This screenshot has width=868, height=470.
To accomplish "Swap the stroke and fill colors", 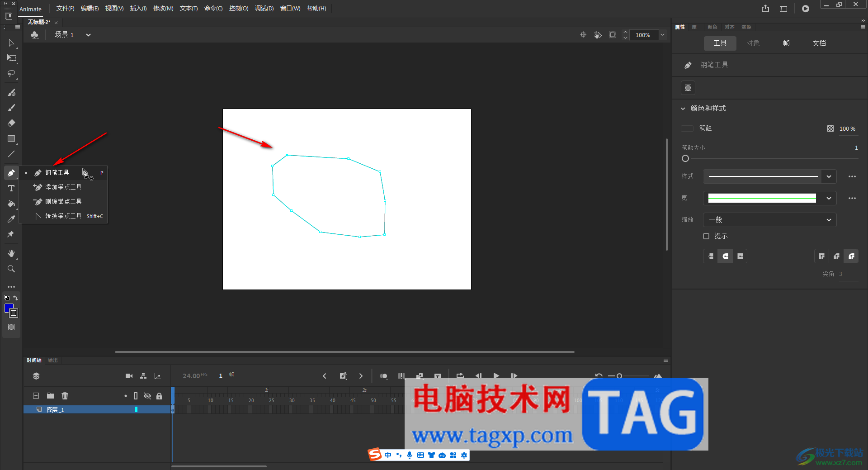I will point(15,298).
